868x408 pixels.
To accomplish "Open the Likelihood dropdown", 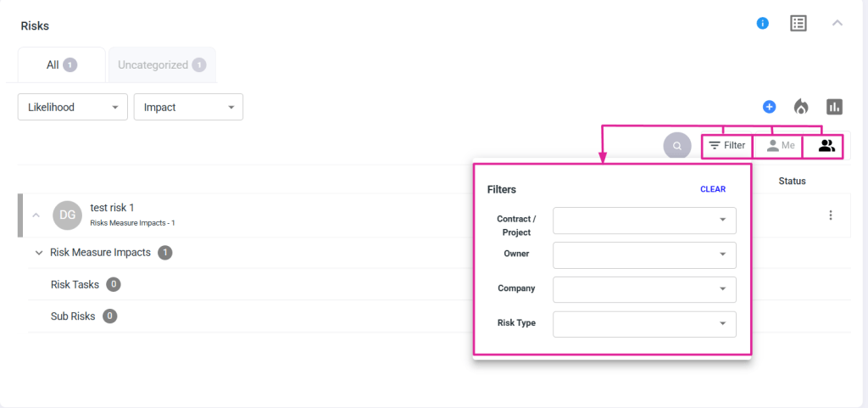I will (x=72, y=107).
